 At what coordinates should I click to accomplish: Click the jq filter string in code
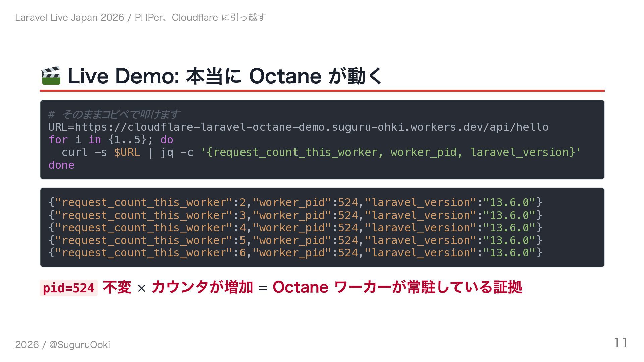click(x=390, y=153)
